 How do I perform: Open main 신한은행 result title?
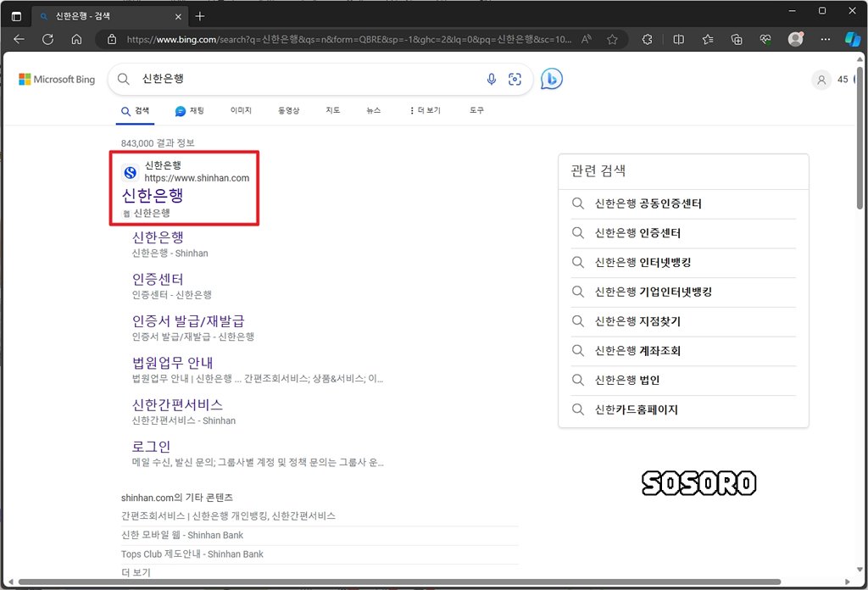(x=153, y=195)
